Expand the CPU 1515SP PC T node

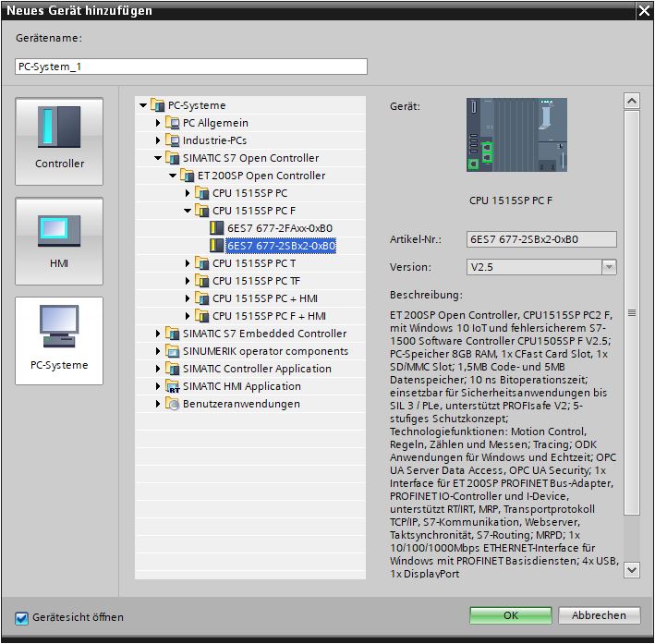(188, 263)
